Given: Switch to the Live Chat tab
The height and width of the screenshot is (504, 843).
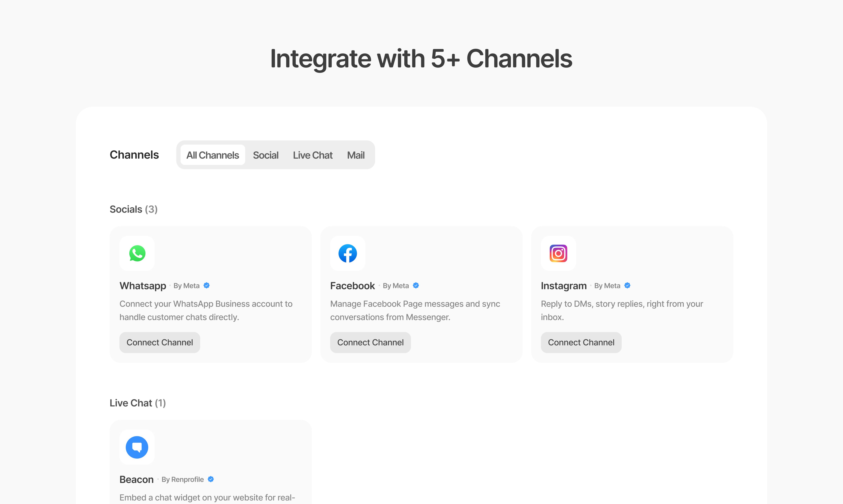Looking at the screenshot, I should coord(313,155).
